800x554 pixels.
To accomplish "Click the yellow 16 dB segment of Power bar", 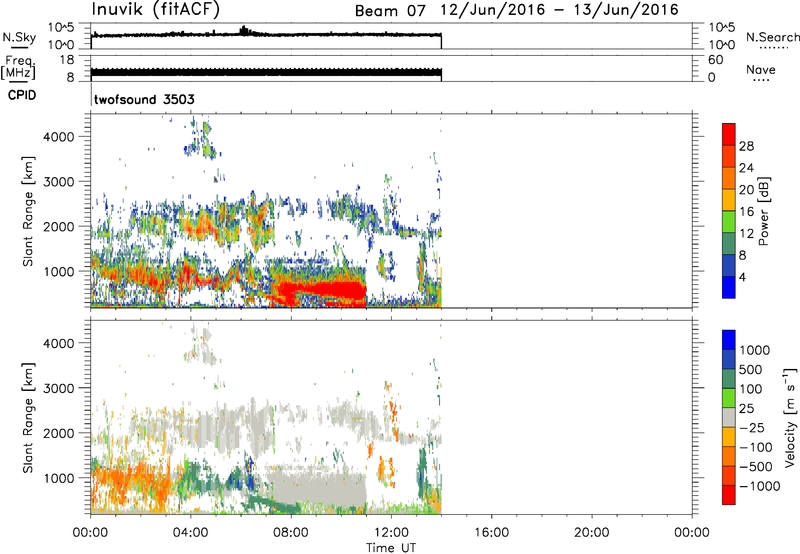I will click(x=729, y=200).
